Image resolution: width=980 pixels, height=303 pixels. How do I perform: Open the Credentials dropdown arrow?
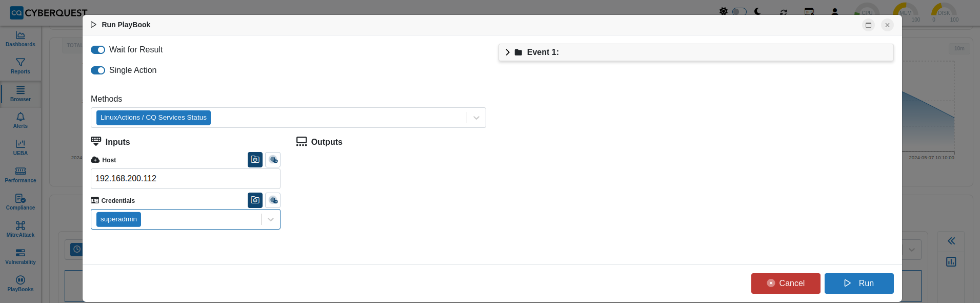coord(271,219)
